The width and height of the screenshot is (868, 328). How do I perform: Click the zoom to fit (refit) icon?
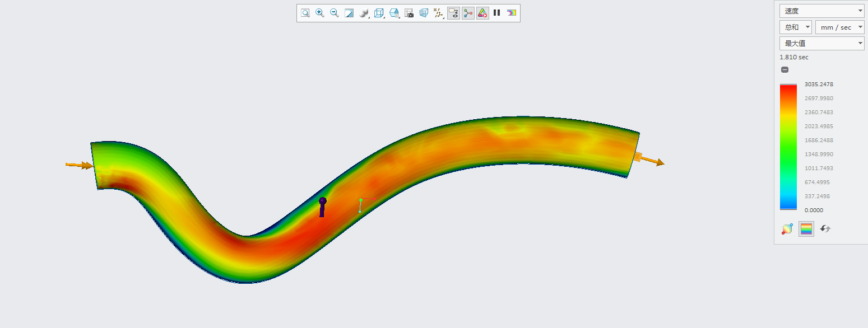[x=305, y=13]
